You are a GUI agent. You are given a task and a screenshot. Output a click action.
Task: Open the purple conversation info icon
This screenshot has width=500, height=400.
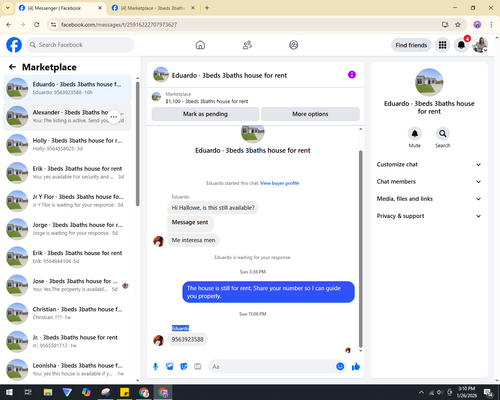pos(352,75)
